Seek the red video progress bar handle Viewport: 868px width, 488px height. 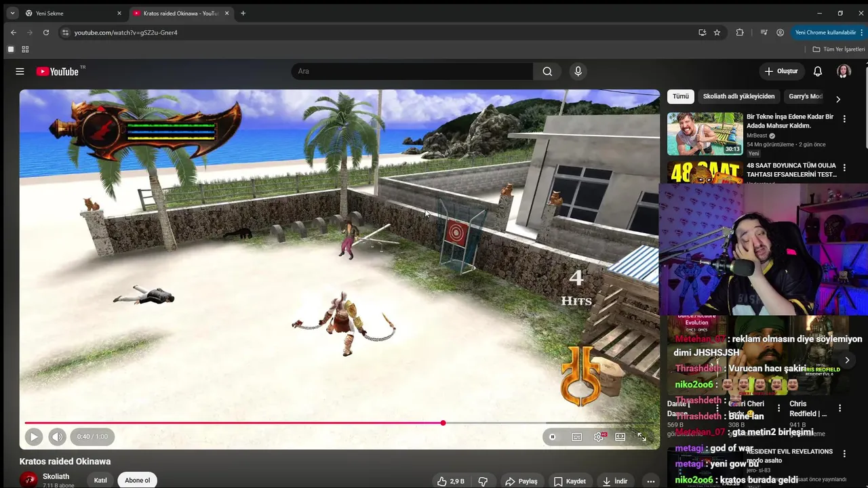[443, 423]
